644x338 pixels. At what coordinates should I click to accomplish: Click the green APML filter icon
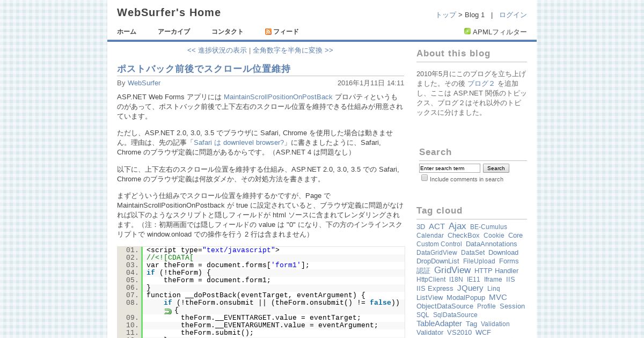pyautogui.click(x=467, y=31)
